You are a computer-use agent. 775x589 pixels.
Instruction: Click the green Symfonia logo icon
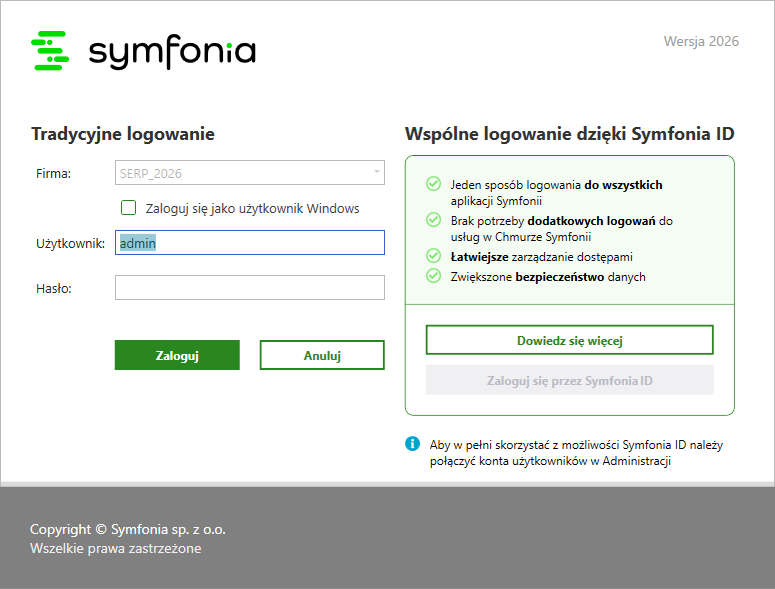[x=50, y=51]
